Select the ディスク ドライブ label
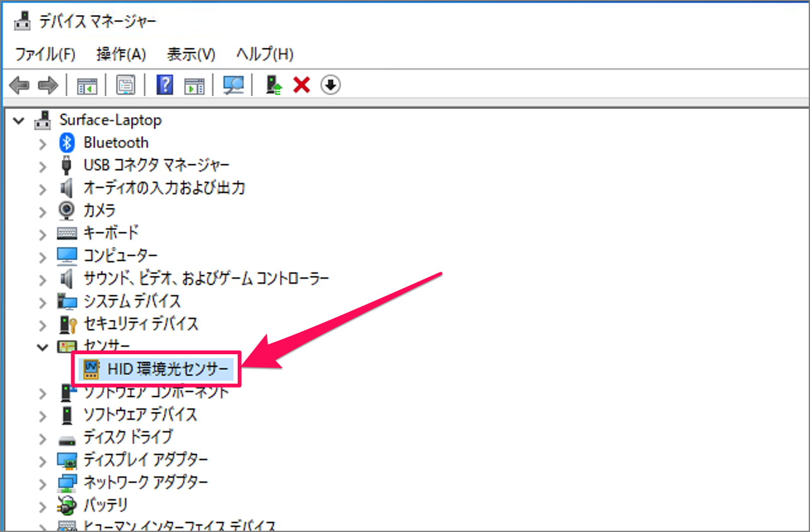 [x=128, y=437]
